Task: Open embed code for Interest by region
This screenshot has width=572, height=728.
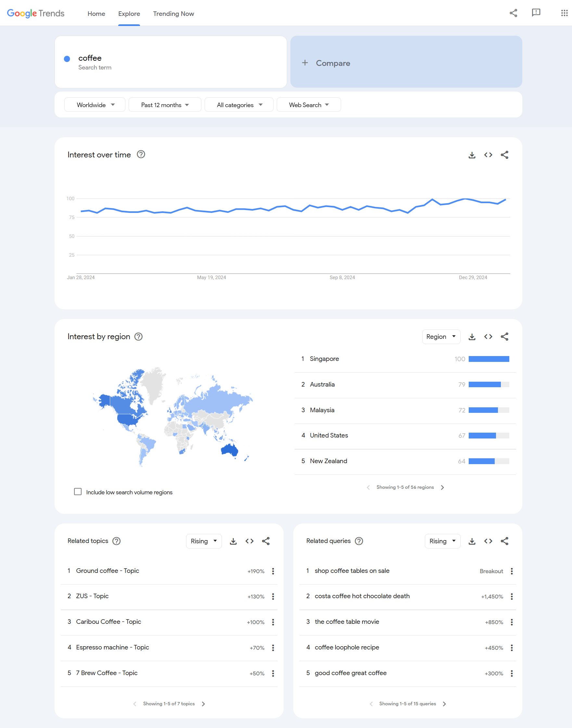Action: [x=488, y=337]
